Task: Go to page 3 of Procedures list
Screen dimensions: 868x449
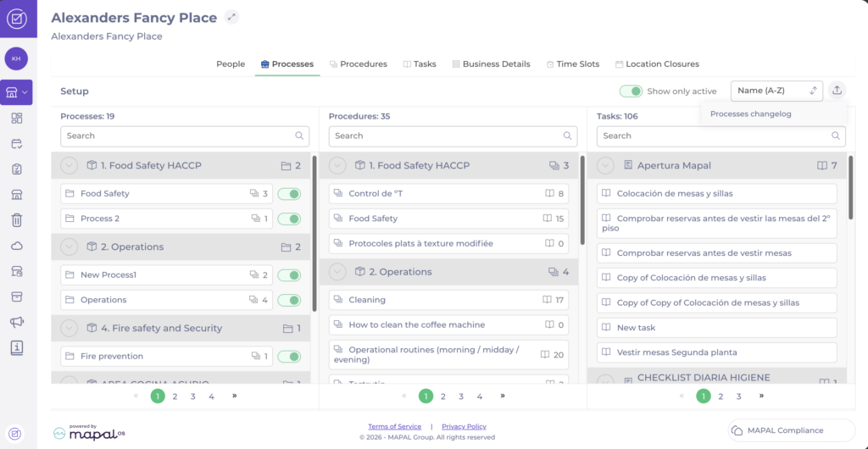Action: (x=460, y=396)
